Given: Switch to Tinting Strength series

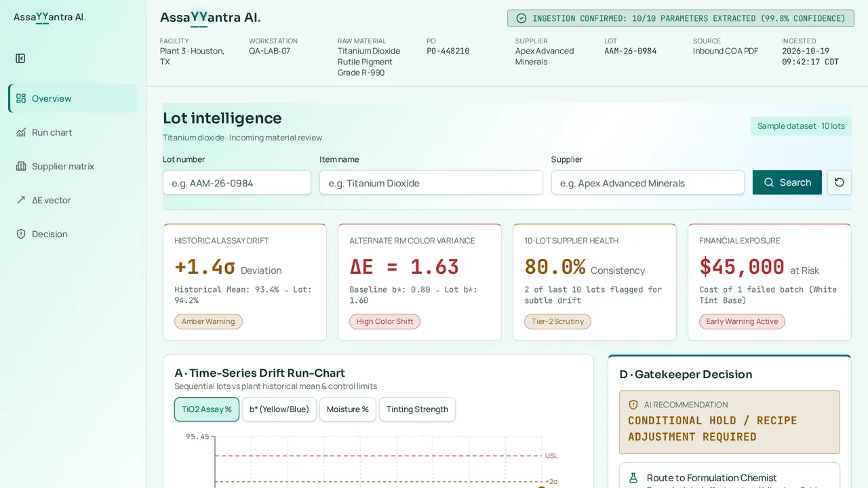Looking at the screenshot, I should click(418, 409).
